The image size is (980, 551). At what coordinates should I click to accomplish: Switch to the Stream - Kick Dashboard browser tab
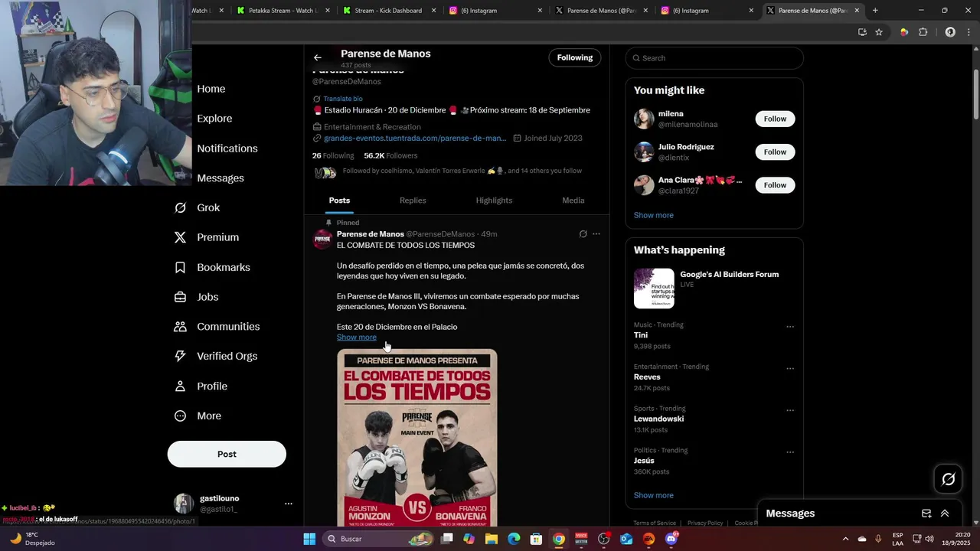point(390,11)
